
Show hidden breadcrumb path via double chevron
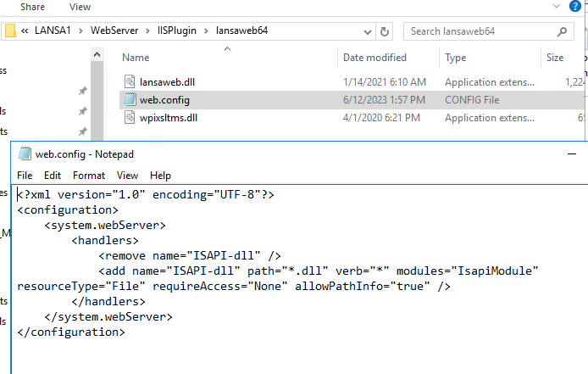(25, 31)
